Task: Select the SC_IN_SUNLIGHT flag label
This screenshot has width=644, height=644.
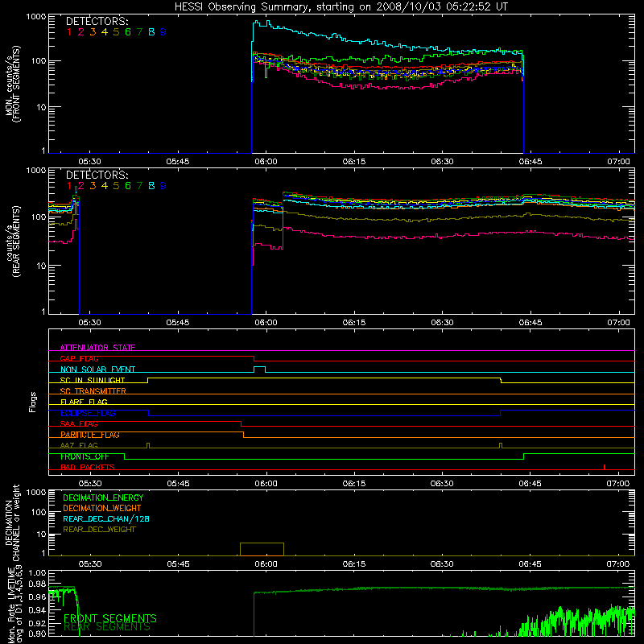Action: tap(93, 380)
